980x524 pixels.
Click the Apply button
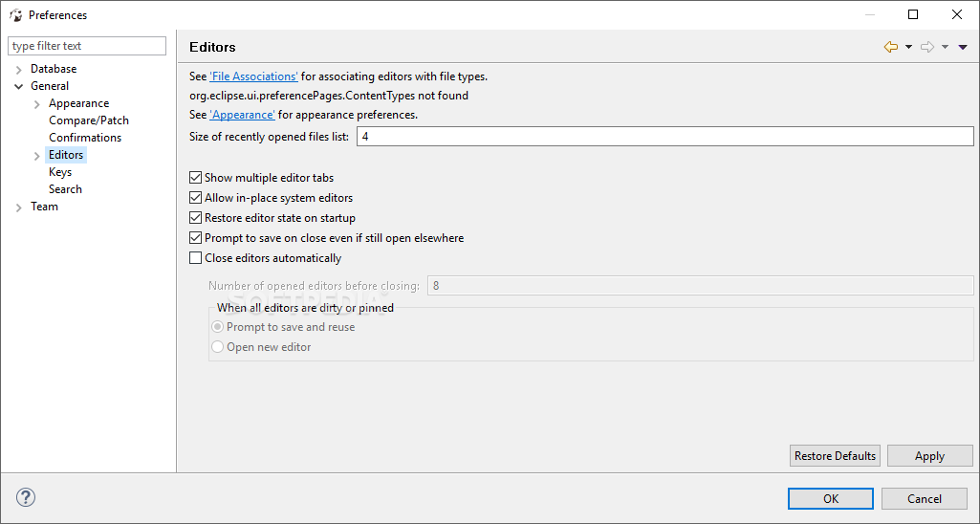[930, 456]
